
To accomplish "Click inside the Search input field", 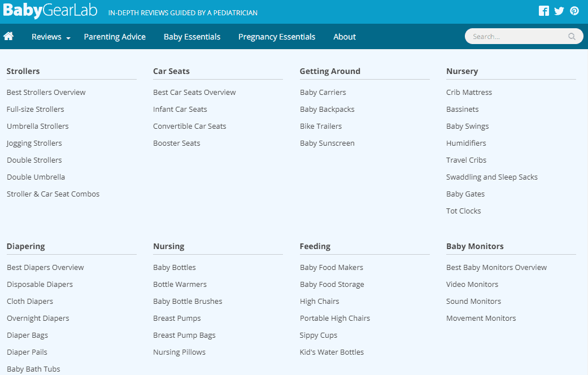I will 517,37.
